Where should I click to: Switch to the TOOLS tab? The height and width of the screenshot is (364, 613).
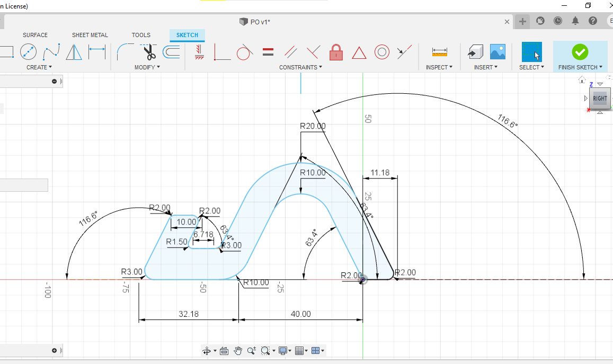tap(141, 35)
